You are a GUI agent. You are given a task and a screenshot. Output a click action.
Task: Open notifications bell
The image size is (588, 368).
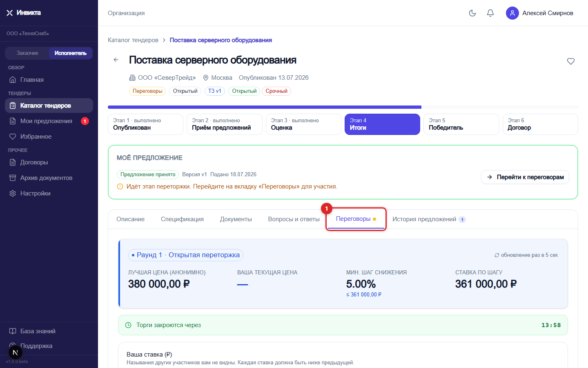490,13
